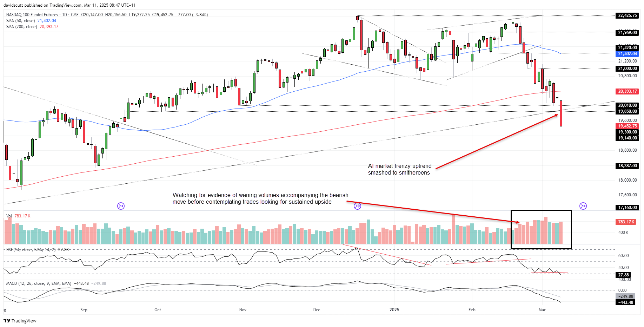
Task: Click the 20,800.00 axis value
Action: 628,76
